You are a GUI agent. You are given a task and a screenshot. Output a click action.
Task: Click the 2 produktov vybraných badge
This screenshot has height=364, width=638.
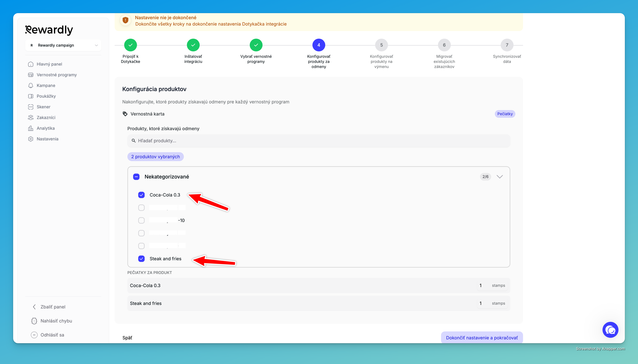pos(156,157)
